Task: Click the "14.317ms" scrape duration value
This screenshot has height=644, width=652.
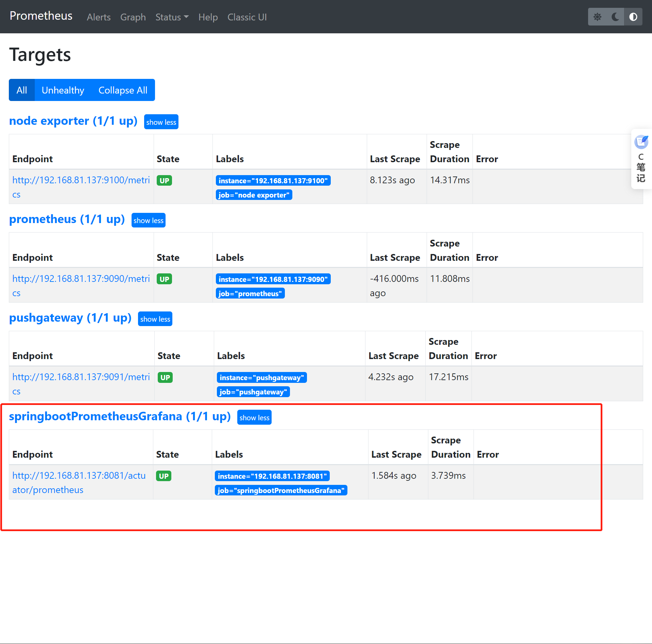Action: point(450,180)
